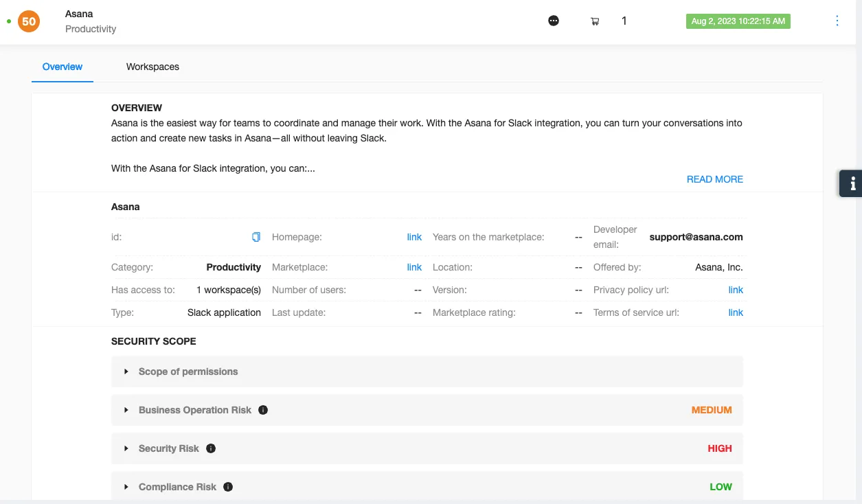Click the Compliance Risk info icon
The width and height of the screenshot is (862, 504).
tap(228, 487)
